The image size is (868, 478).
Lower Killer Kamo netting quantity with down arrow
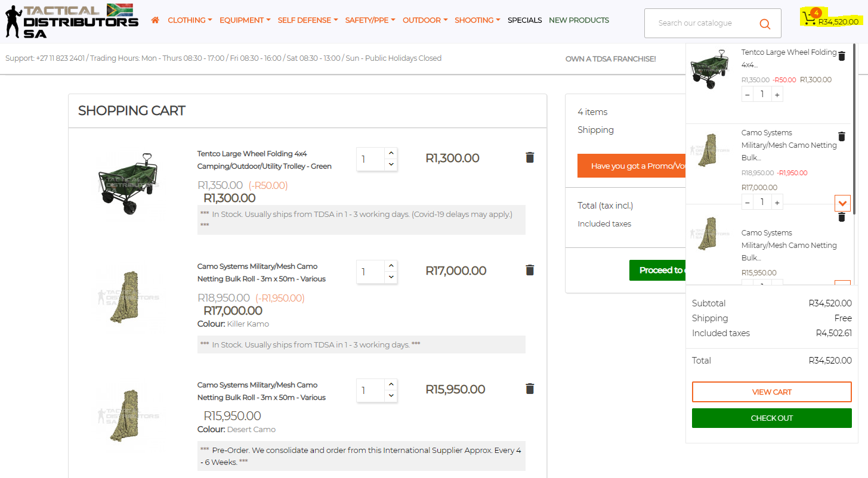click(391, 277)
